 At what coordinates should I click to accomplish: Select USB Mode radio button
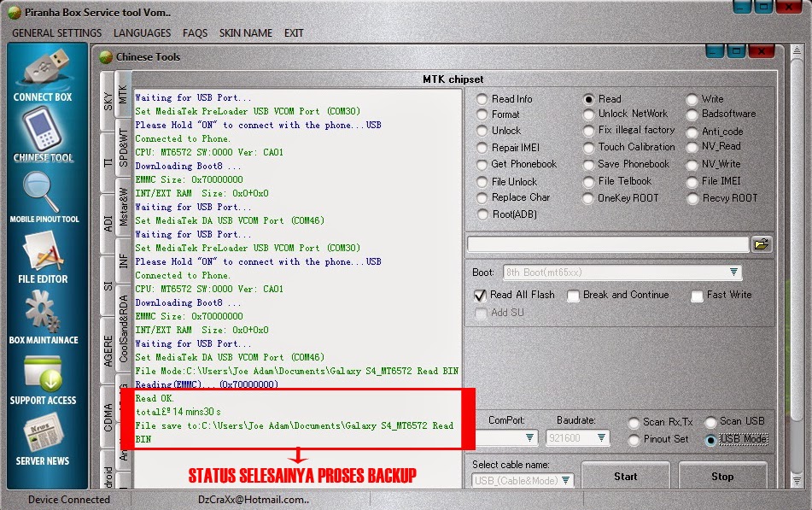coord(710,439)
